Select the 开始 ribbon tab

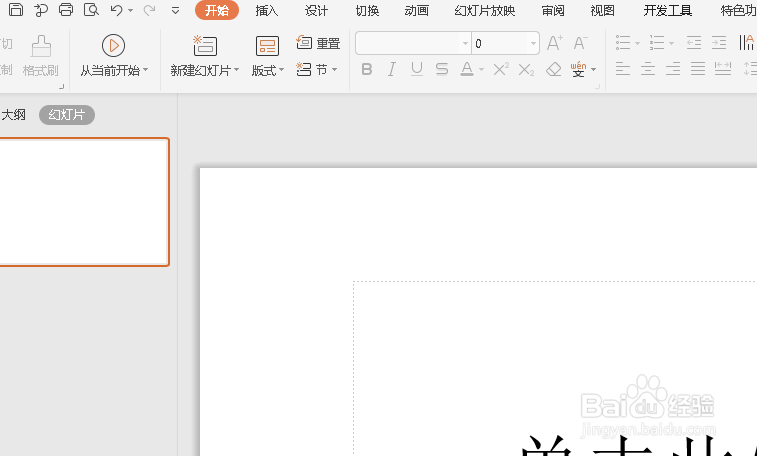point(217,10)
